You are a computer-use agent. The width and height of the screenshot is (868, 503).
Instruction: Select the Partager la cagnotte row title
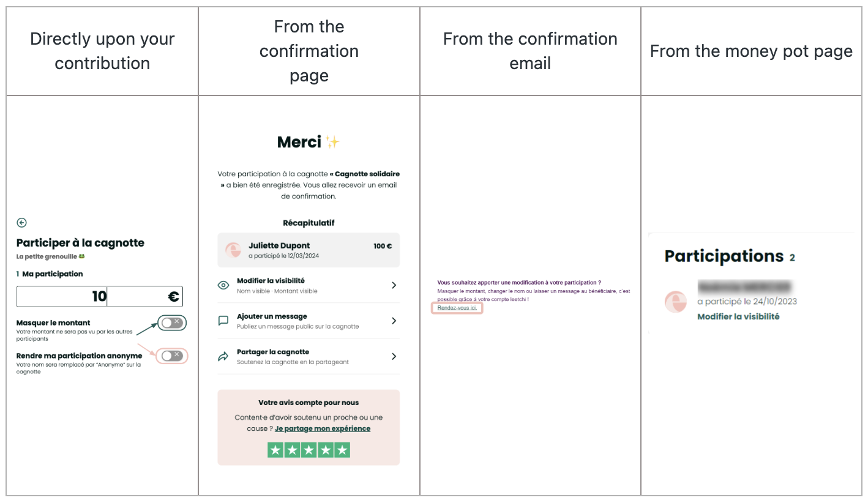pos(273,352)
